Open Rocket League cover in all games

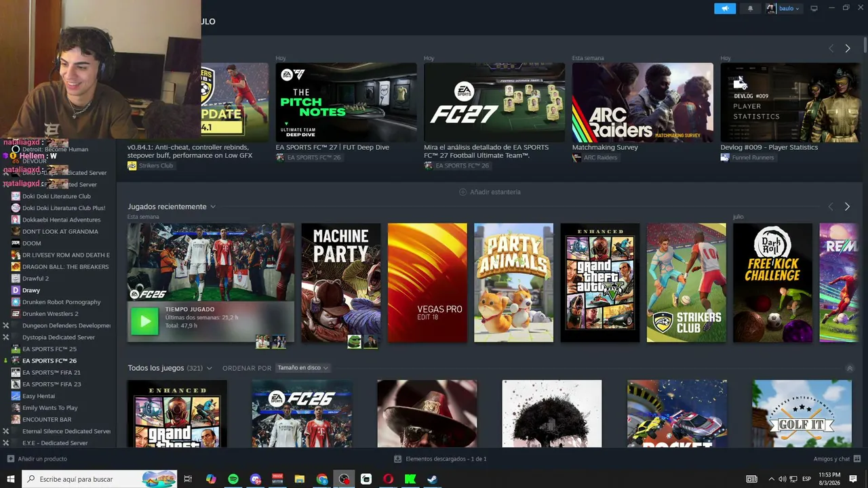point(677,413)
